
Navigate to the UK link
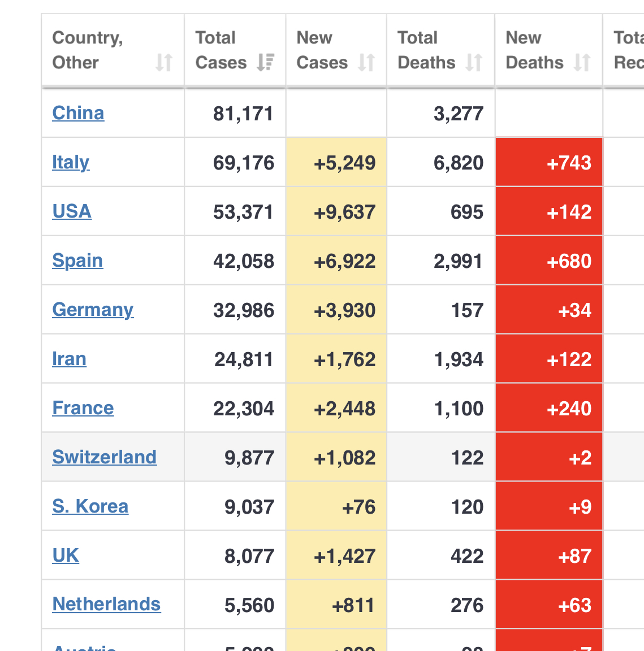tap(66, 555)
